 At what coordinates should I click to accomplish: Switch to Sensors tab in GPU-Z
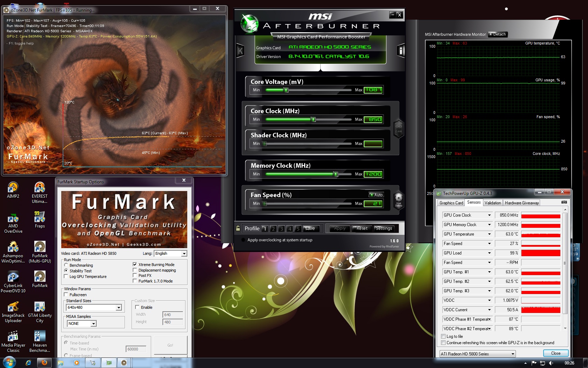pos(474,202)
